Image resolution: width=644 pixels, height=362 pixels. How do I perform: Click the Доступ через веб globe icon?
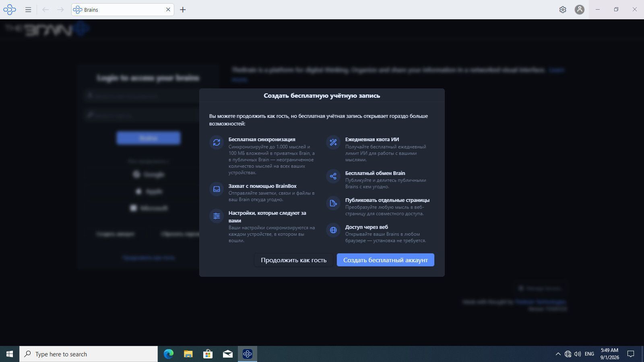(x=333, y=230)
